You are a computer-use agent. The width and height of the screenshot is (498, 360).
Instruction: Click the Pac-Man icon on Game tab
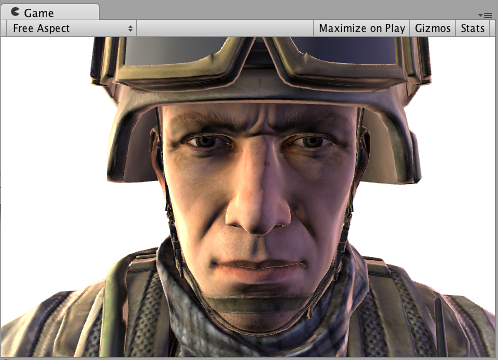(15, 12)
